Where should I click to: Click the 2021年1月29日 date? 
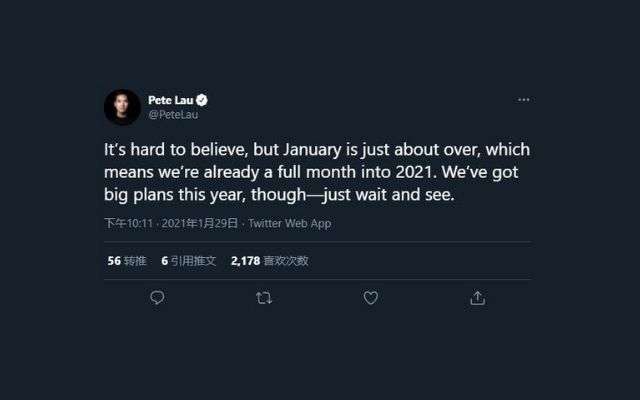pos(200,224)
